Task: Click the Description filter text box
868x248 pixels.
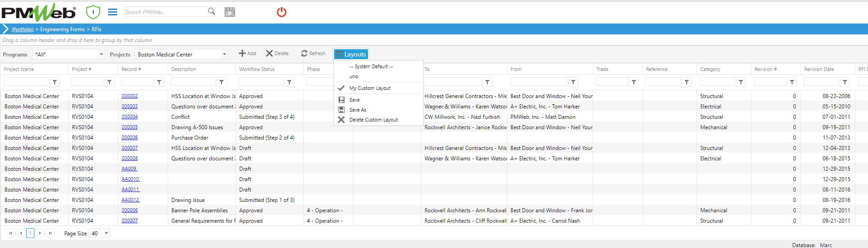Action: (x=193, y=82)
